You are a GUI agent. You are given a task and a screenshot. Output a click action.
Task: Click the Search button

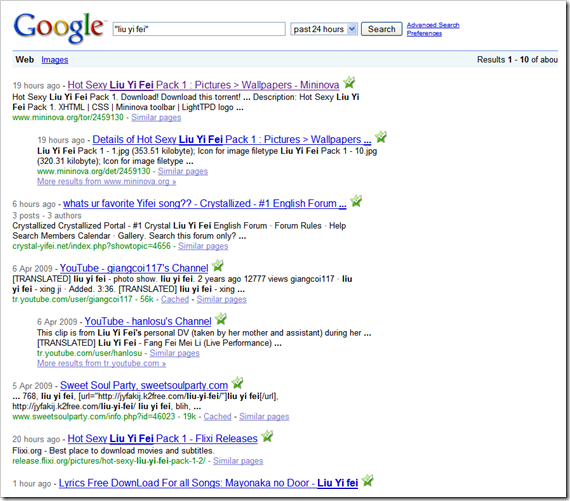point(381,29)
